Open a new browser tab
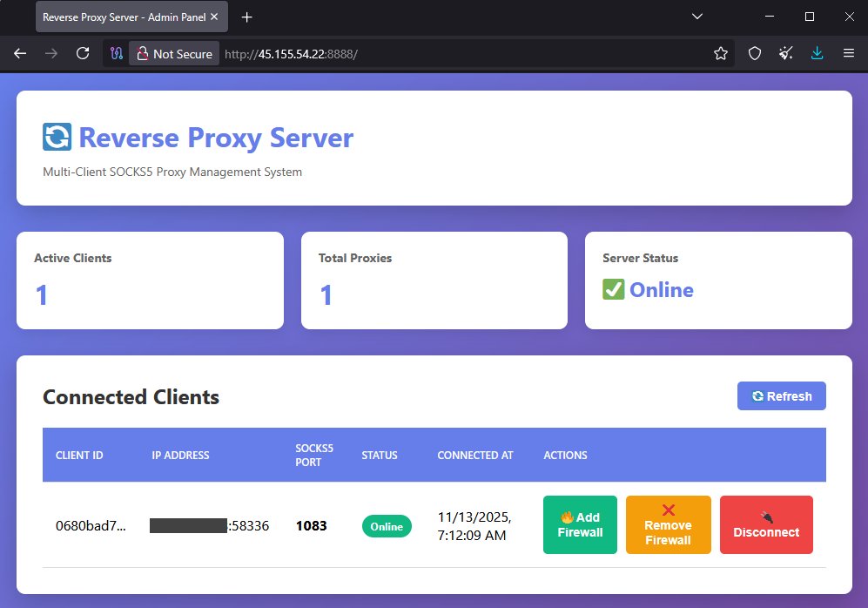This screenshot has height=608, width=868. [x=247, y=17]
